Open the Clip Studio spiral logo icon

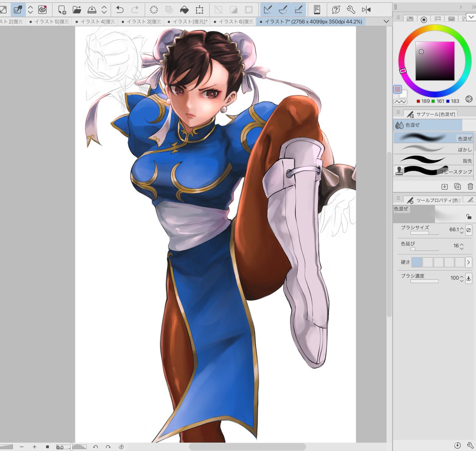(42, 10)
